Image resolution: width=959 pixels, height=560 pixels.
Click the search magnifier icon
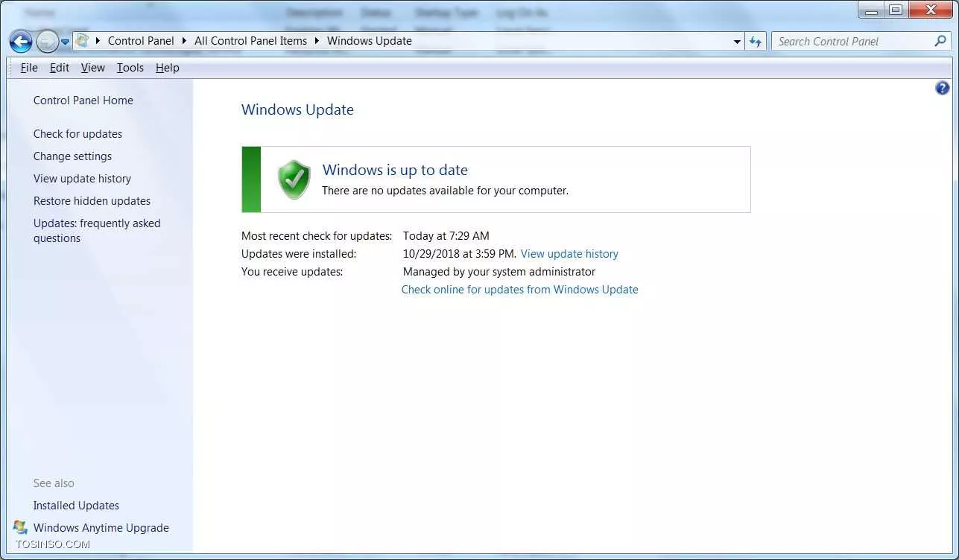[x=940, y=41]
